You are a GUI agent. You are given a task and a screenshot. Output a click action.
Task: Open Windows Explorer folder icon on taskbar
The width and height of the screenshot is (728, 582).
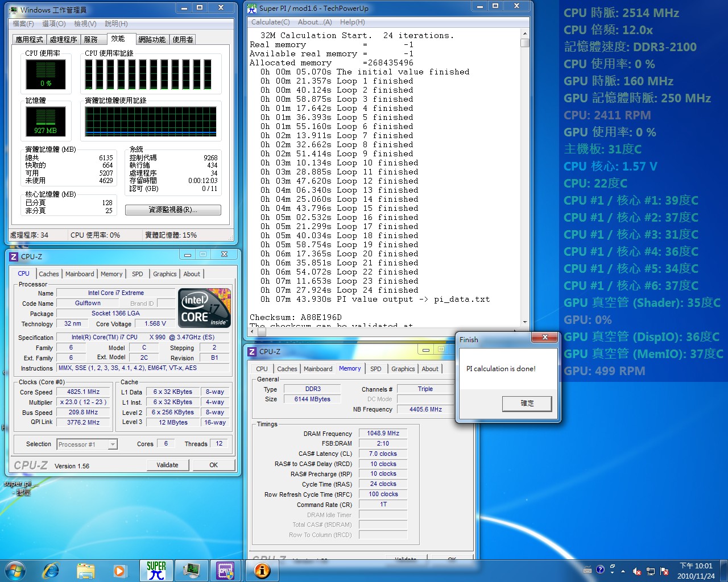(x=86, y=570)
